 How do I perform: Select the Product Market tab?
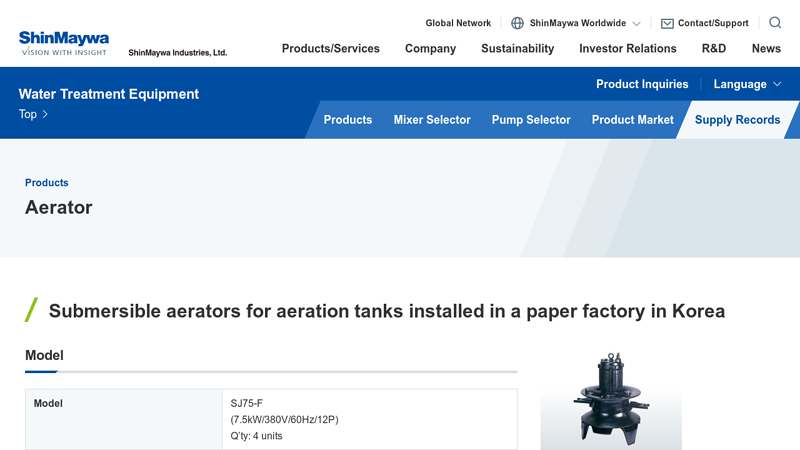632,120
